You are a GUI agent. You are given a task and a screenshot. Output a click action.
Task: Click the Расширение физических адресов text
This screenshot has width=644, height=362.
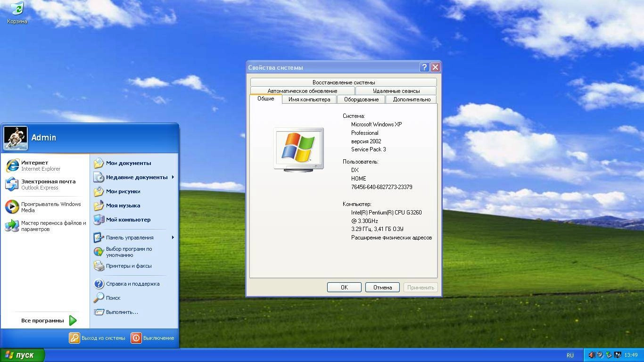(392, 238)
